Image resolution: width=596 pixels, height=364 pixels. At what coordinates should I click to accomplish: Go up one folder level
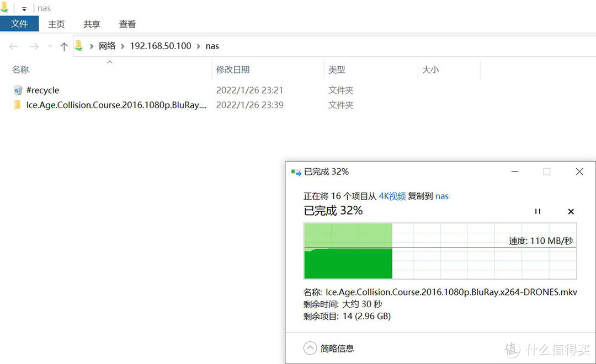pyautogui.click(x=64, y=46)
